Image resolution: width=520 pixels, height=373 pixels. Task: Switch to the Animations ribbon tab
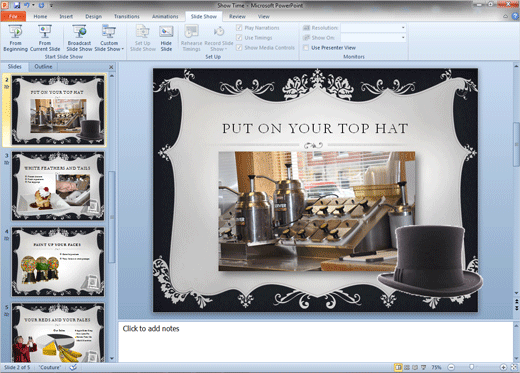(x=165, y=16)
